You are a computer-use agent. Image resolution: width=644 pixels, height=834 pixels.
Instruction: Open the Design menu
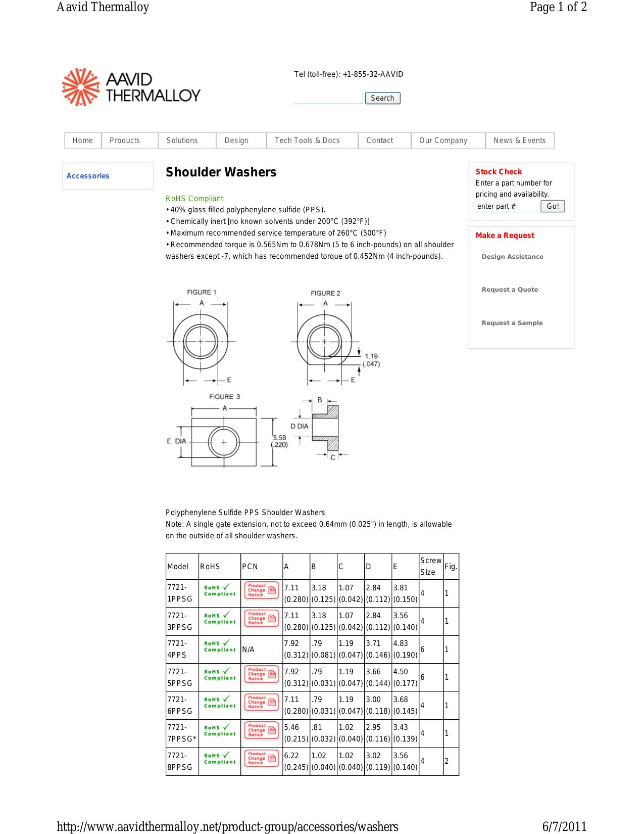pos(241,141)
